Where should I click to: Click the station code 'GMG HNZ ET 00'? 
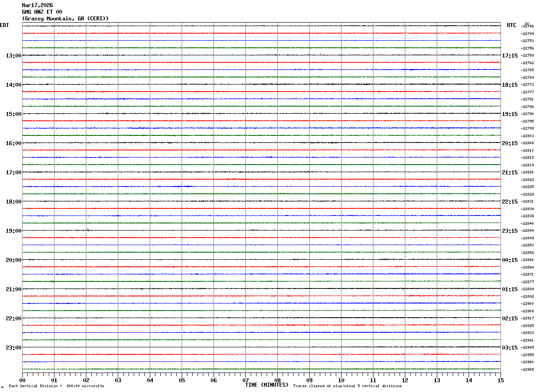(42, 12)
